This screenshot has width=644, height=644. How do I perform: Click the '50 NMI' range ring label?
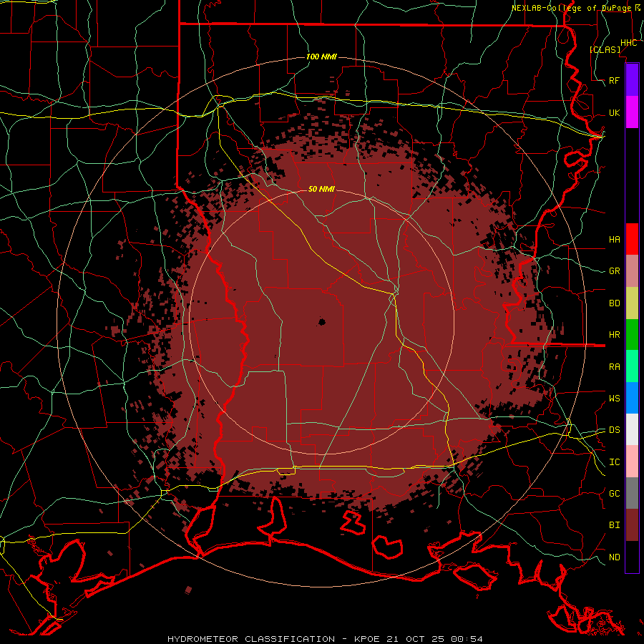(x=321, y=189)
